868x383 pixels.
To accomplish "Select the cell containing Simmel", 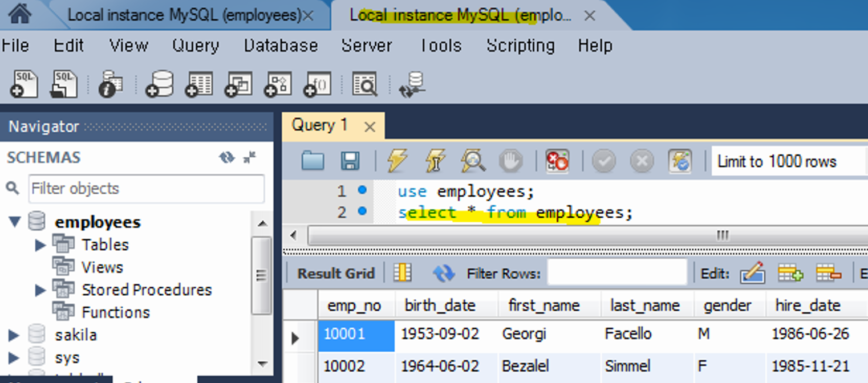I will [x=647, y=365].
